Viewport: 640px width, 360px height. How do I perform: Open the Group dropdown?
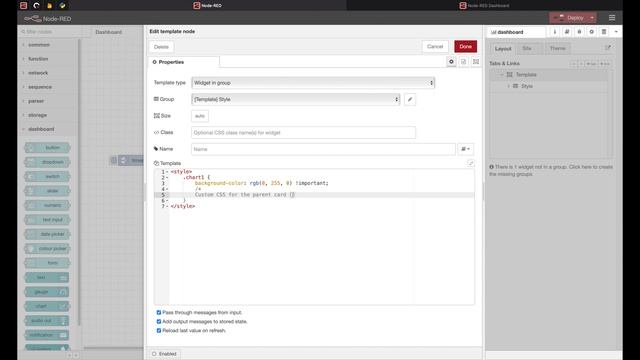296,99
